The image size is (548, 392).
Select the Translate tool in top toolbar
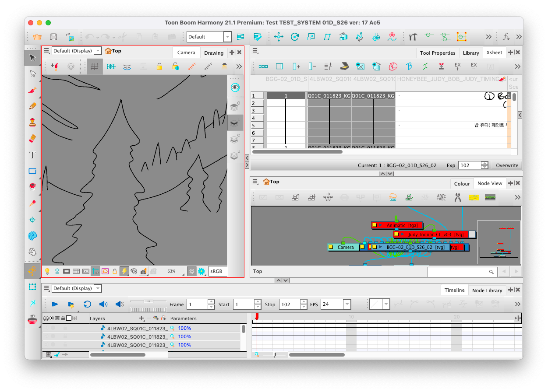[x=279, y=37]
